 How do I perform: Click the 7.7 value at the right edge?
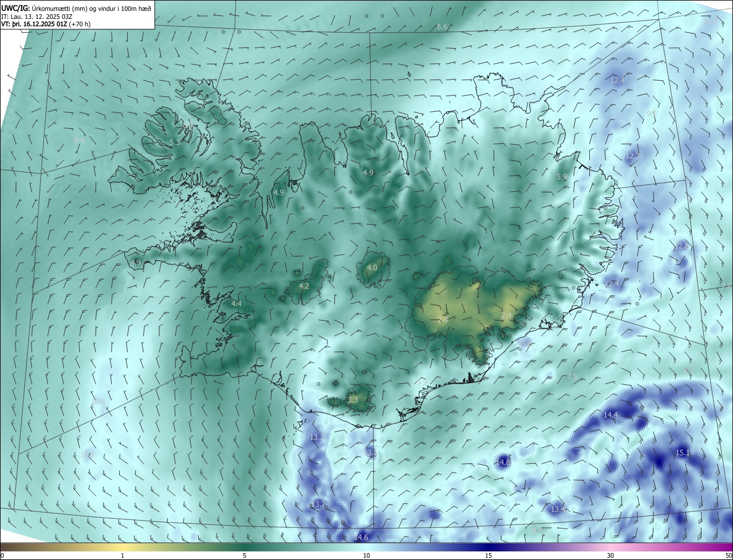(727, 286)
